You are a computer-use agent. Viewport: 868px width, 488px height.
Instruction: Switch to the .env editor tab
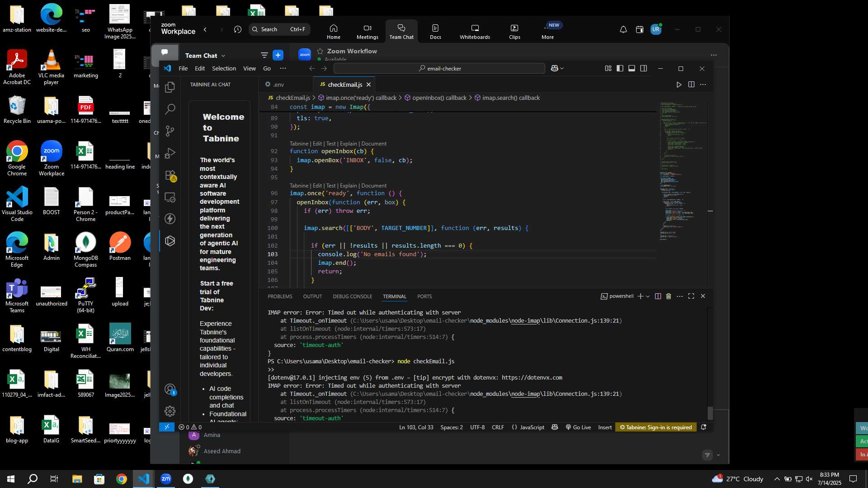coord(278,84)
